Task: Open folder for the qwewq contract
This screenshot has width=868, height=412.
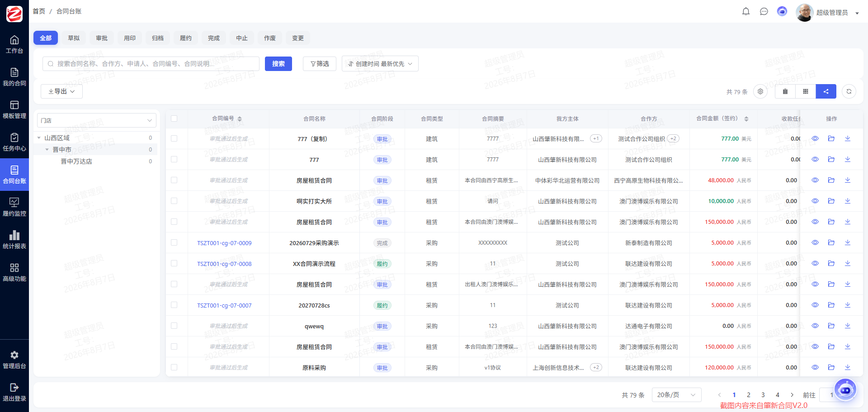Action: coord(831,326)
